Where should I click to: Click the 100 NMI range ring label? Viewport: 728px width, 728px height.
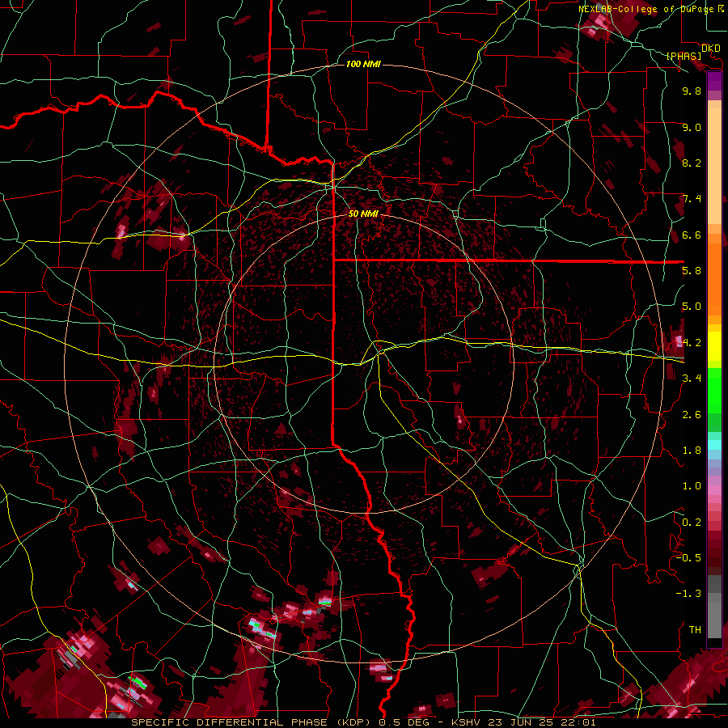tap(363, 64)
